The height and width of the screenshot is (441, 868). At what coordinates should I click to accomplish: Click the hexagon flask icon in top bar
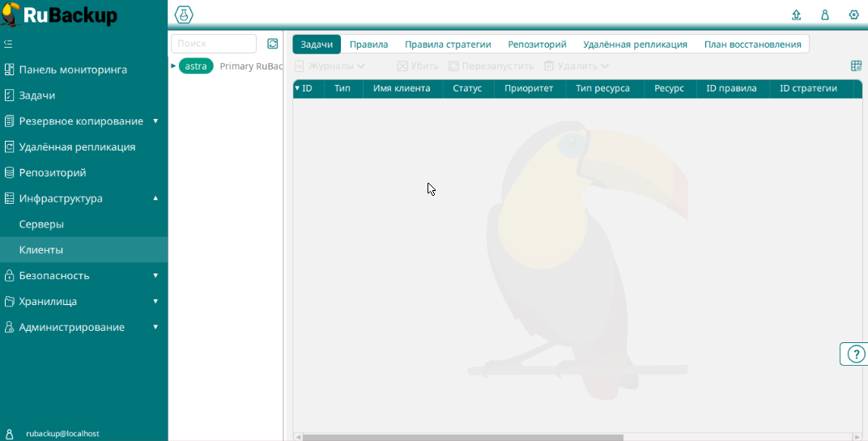(x=184, y=15)
